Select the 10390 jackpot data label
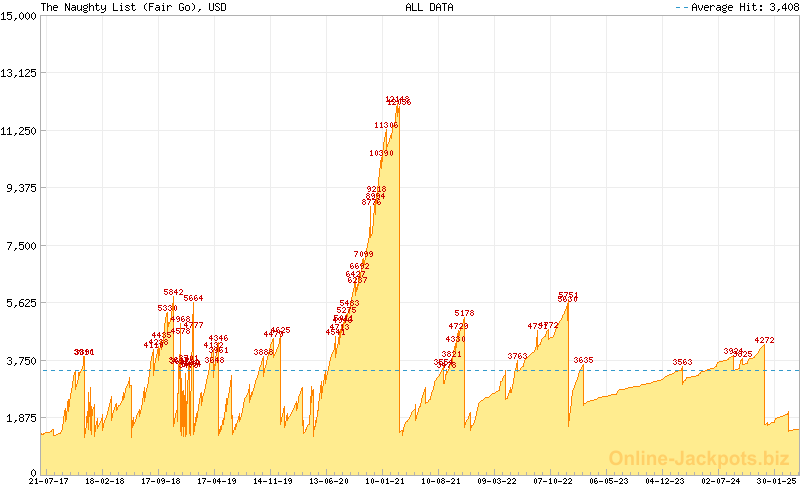The height and width of the screenshot is (490, 800). click(x=381, y=153)
